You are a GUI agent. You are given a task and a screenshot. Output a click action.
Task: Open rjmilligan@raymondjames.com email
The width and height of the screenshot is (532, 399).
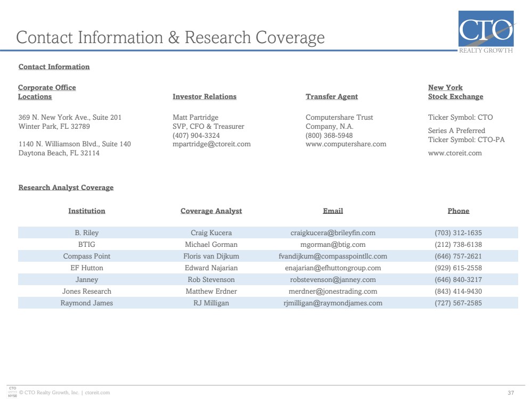point(333,303)
